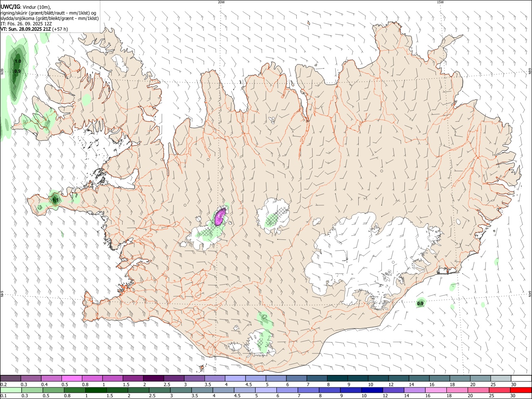
Task: Click the purple snowfall patch on Langjökull
Action: [220, 217]
